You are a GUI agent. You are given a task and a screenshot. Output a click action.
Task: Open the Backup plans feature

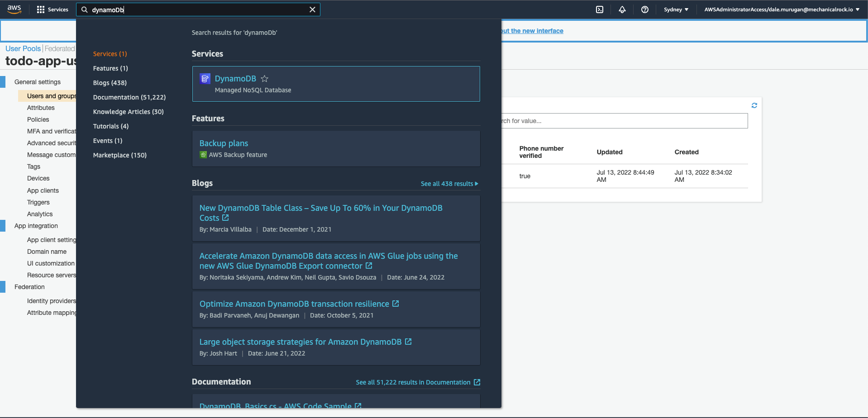(x=224, y=143)
